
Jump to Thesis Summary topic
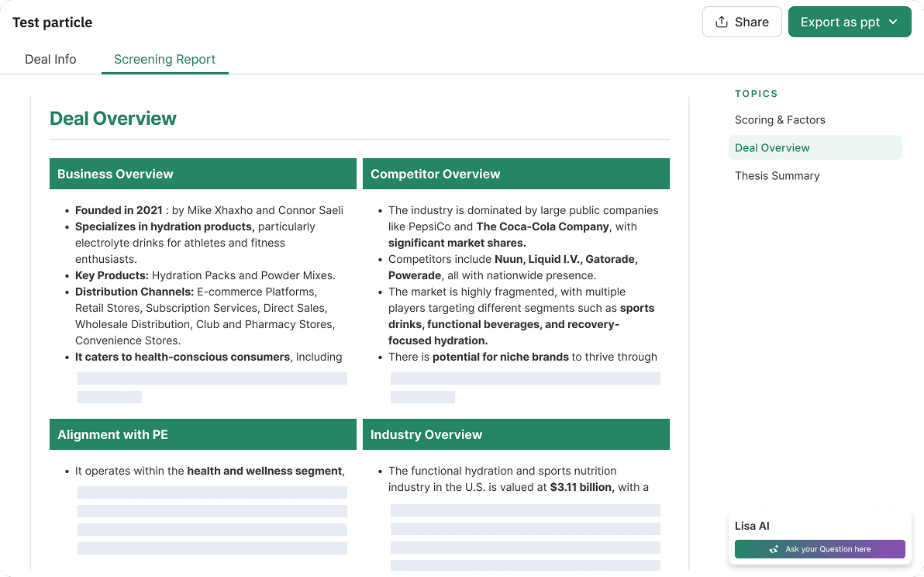[777, 175]
